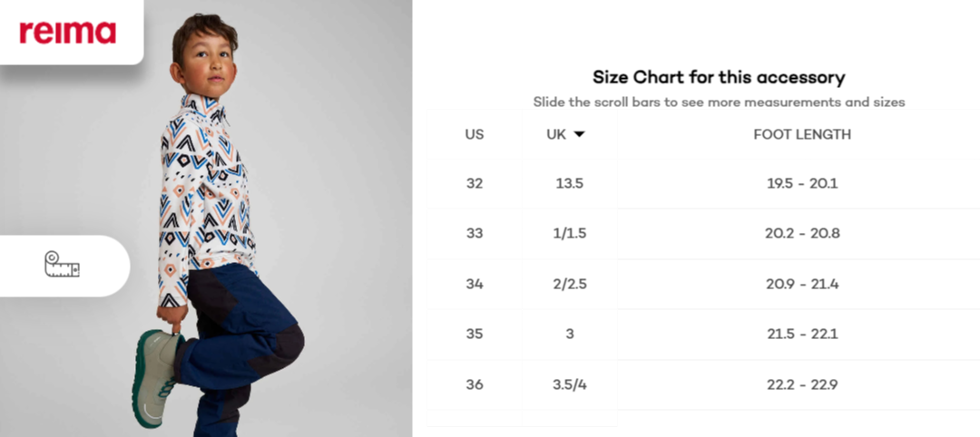This screenshot has height=437, width=980.
Task: Click foot length 19.5 - 20.1 cell
Action: (802, 183)
